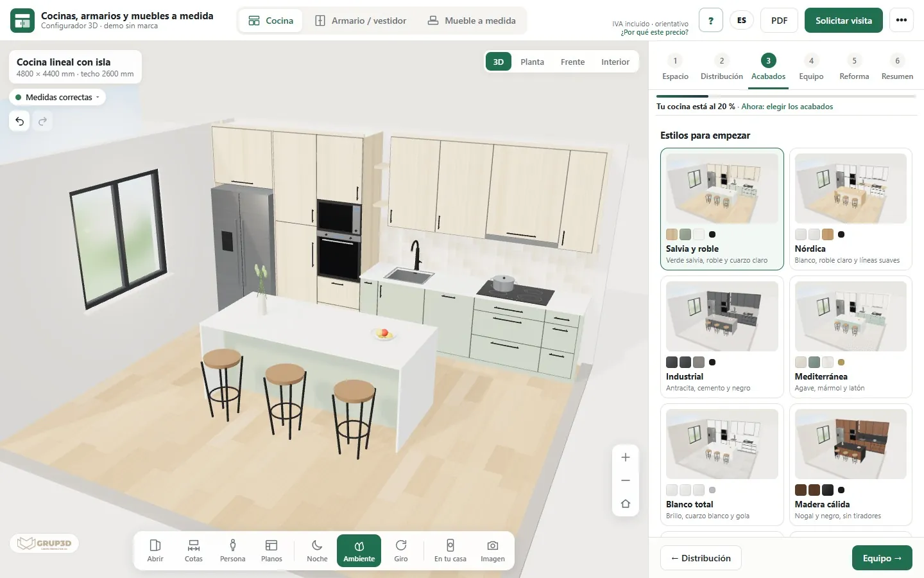Open the ¿Por qué este precio? link
Image resolution: width=924 pixels, height=578 pixels.
coord(654,32)
